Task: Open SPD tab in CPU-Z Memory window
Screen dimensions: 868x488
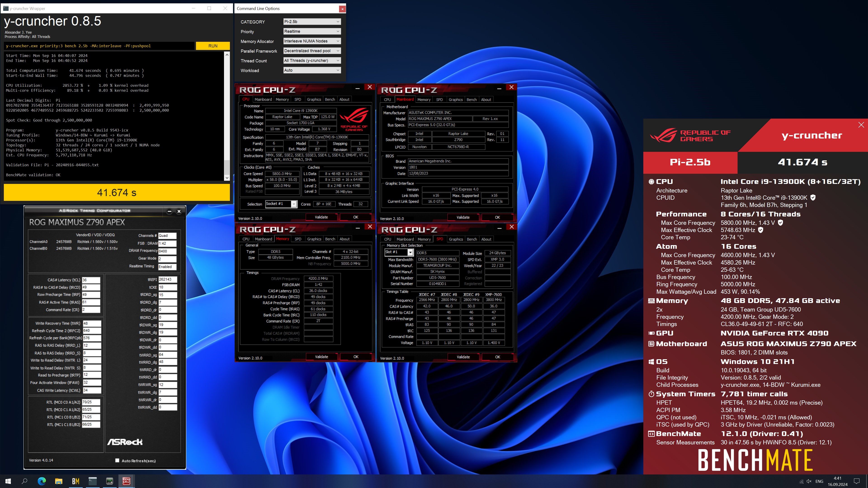Action: [298, 239]
